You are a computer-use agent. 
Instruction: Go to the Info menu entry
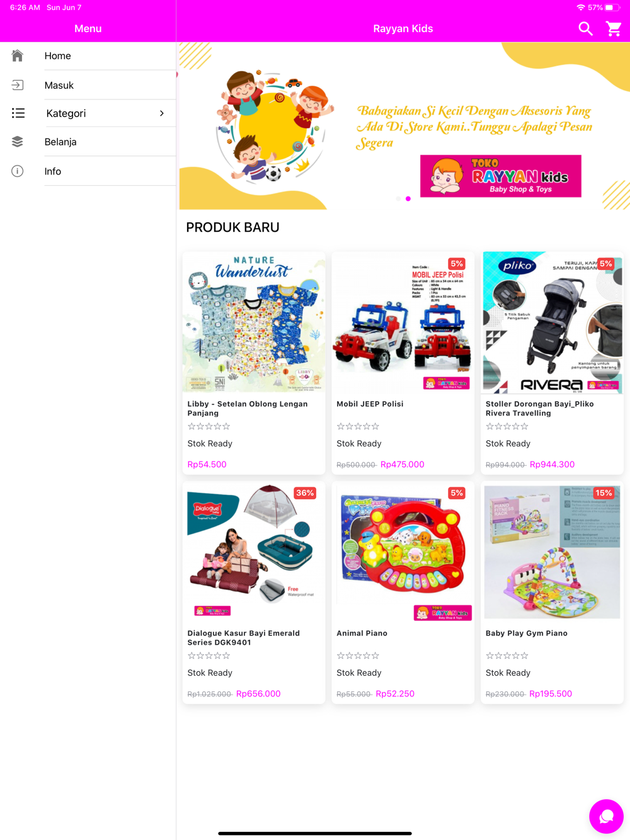coord(88,171)
